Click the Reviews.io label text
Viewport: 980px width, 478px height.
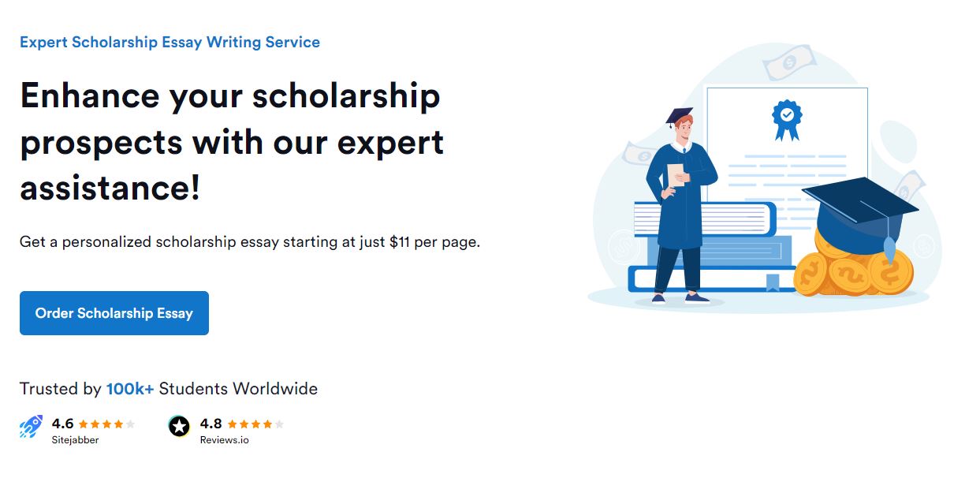pos(224,440)
